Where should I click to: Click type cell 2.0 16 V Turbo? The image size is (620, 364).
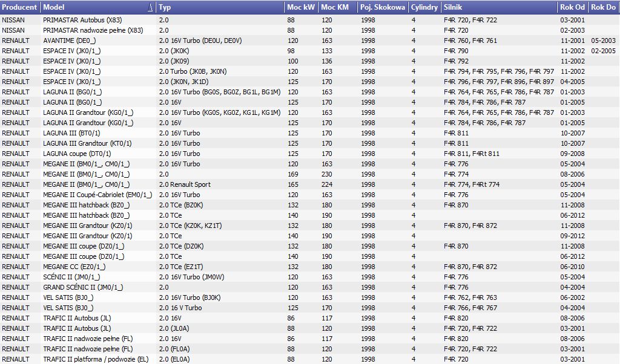[180, 307]
